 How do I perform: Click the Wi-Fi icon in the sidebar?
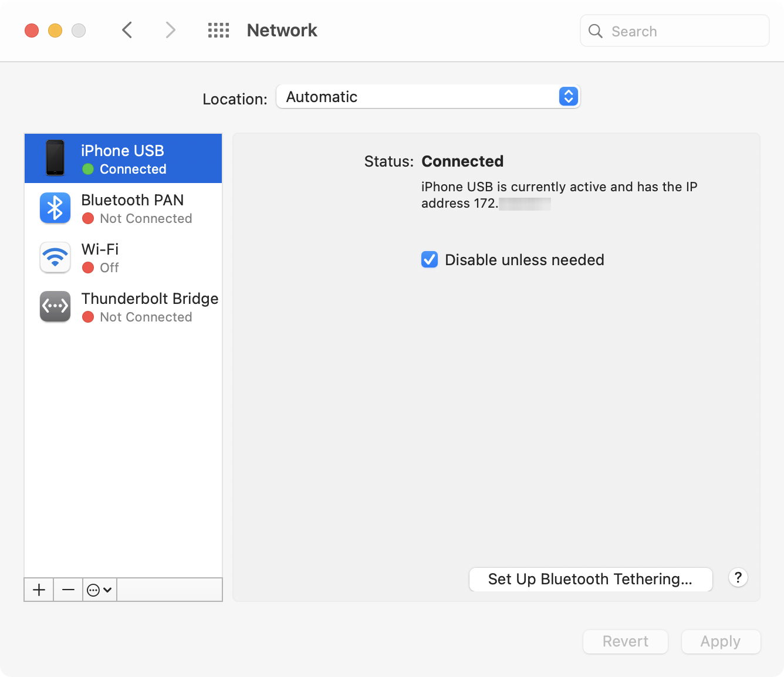click(x=55, y=257)
